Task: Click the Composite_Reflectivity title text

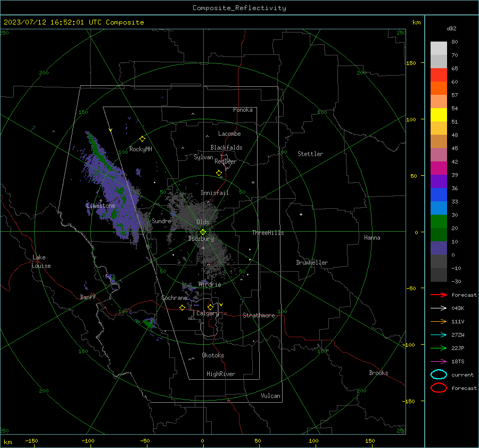Action: pyautogui.click(x=240, y=8)
